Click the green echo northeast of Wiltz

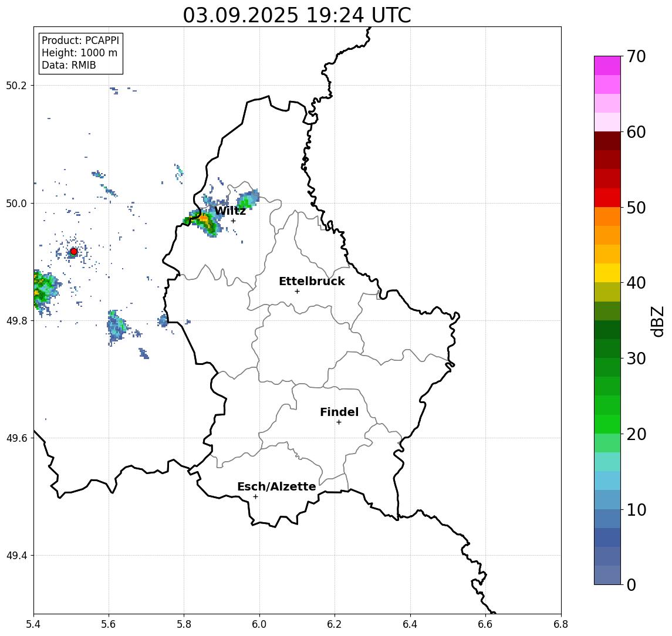[x=248, y=199]
